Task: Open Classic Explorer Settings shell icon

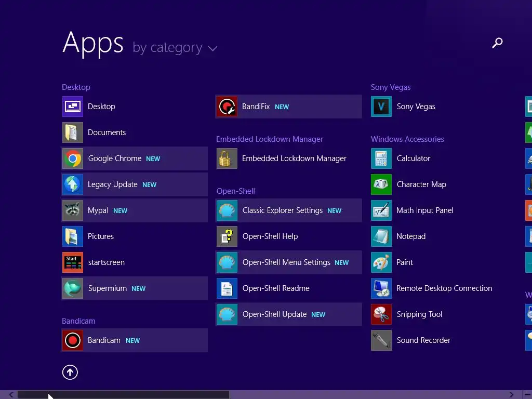Action: 227,210
